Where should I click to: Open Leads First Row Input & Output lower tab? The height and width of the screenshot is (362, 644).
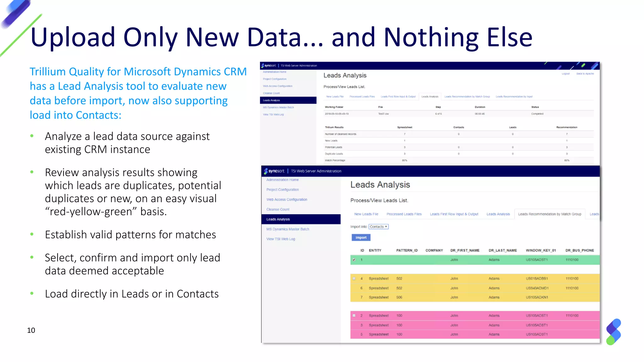point(454,214)
